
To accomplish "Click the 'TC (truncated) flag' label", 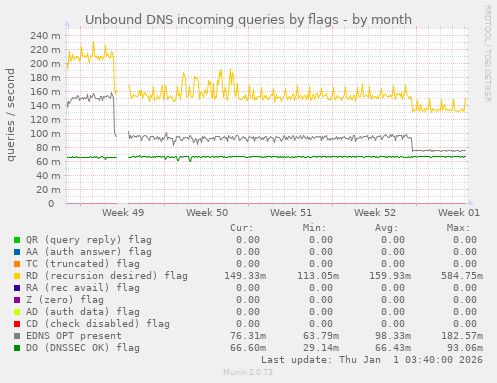I will [83, 264].
